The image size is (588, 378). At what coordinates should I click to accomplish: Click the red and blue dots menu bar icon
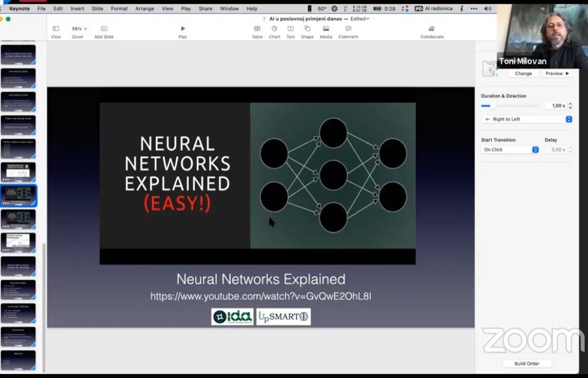(405, 8)
